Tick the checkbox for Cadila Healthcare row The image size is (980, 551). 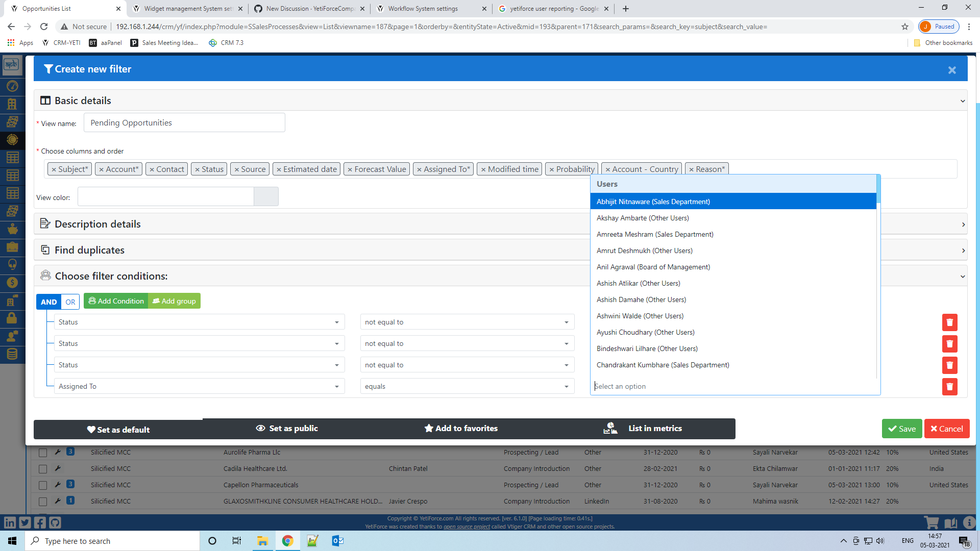click(43, 468)
